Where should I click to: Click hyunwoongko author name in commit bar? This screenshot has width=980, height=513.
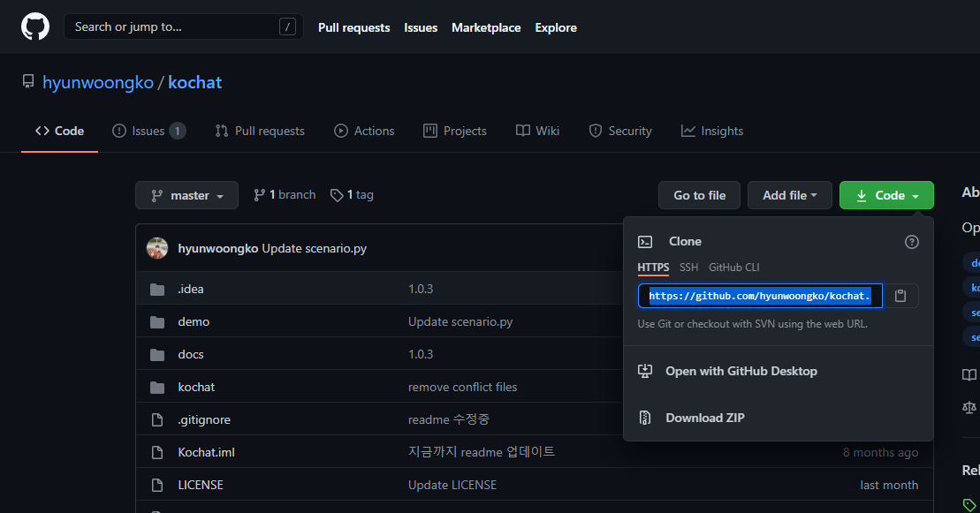pos(218,248)
